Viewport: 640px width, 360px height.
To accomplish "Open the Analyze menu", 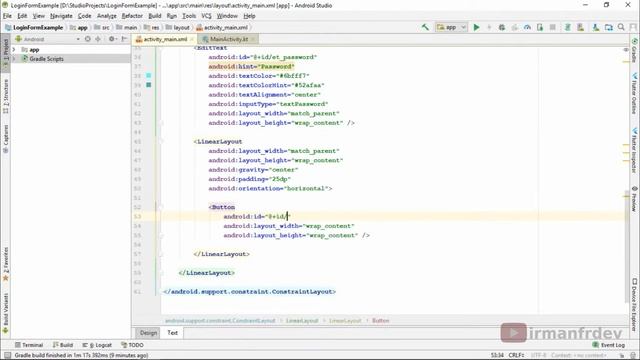I will (107, 16).
